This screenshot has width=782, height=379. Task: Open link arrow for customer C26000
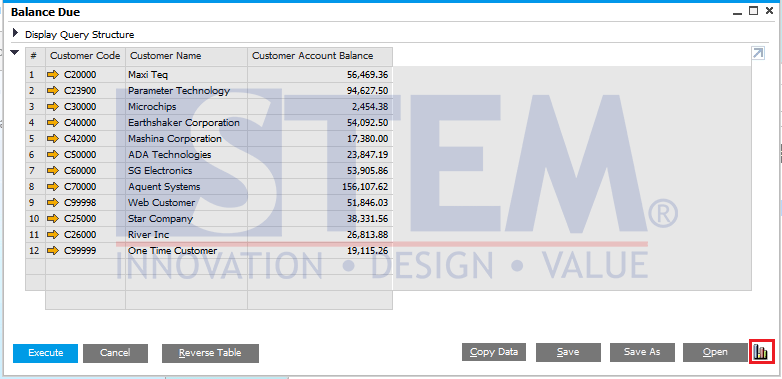(52, 234)
